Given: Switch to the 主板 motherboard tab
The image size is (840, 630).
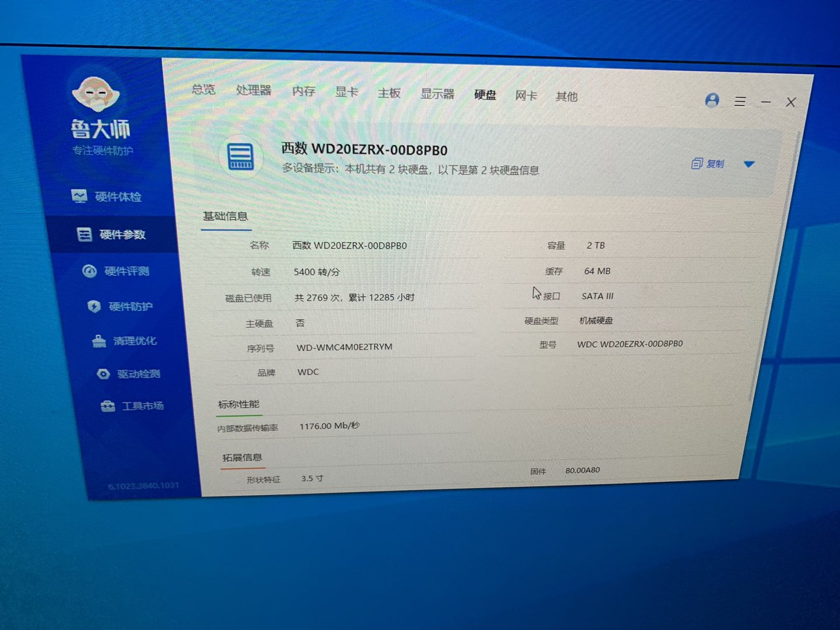Looking at the screenshot, I should (x=389, y=93).
